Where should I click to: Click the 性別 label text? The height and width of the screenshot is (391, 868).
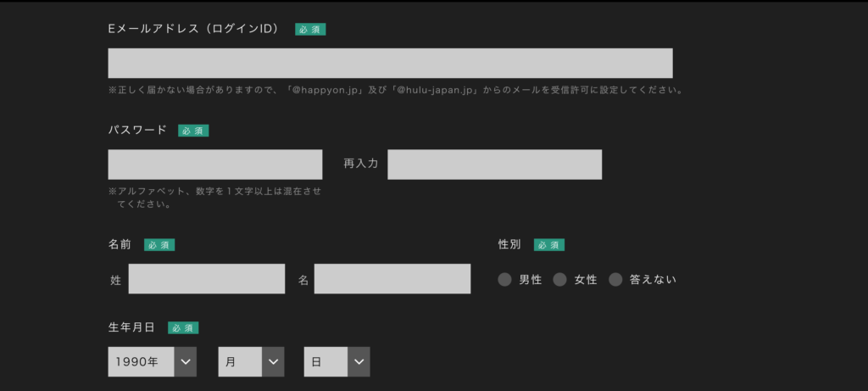[509, 244]
